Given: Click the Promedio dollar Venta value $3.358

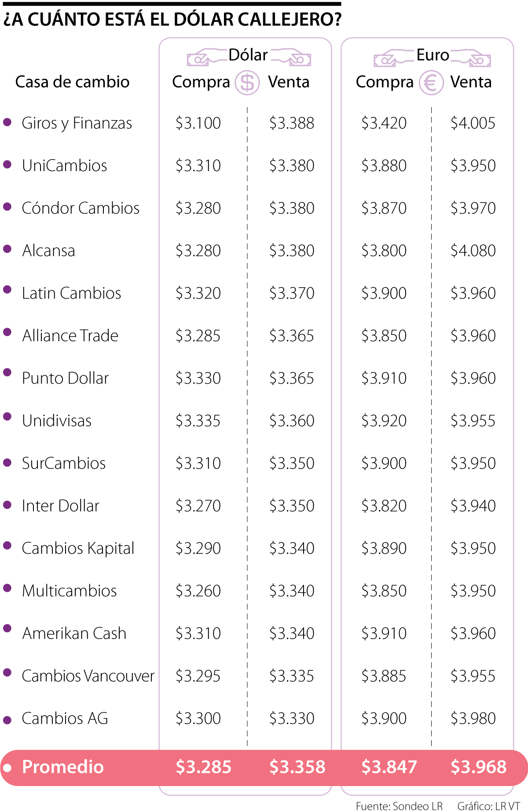Looking at the screenshot, I should pyautogui.click(x=297, y=767).
